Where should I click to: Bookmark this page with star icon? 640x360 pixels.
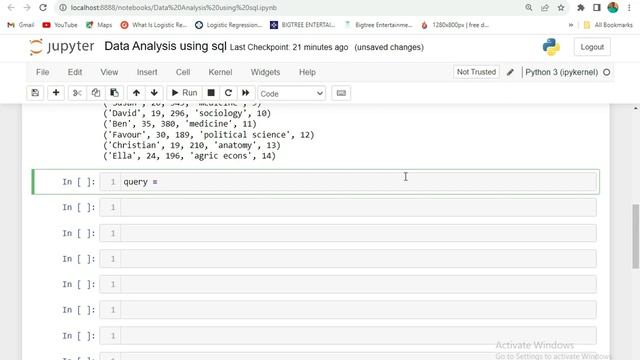561,8
